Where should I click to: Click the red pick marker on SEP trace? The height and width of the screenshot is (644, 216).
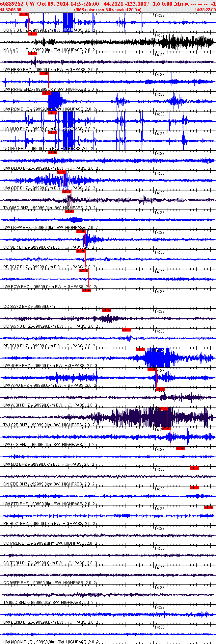click(x=81, y=231)
